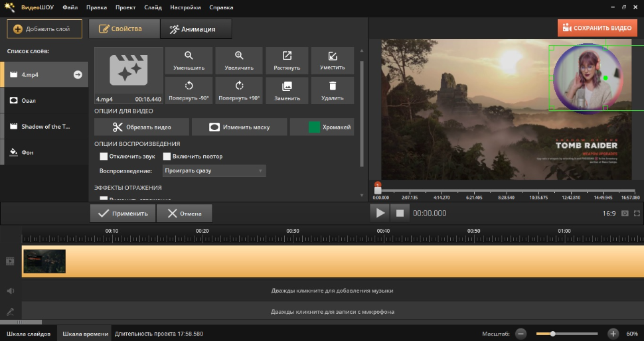Viewport: 644px width, 341px height.
Task: Select the Фон background layer
Action: 44,152
